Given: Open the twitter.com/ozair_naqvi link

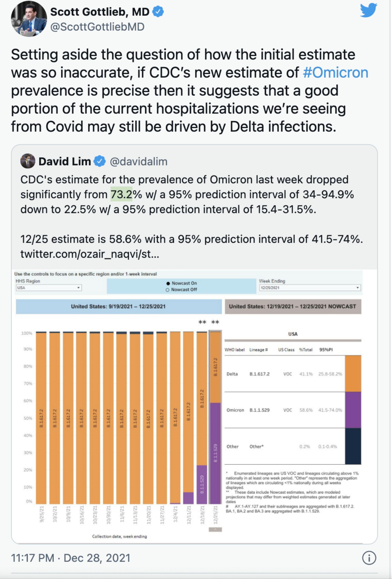Looking at the screenshot, I should (x=89, y=254).
